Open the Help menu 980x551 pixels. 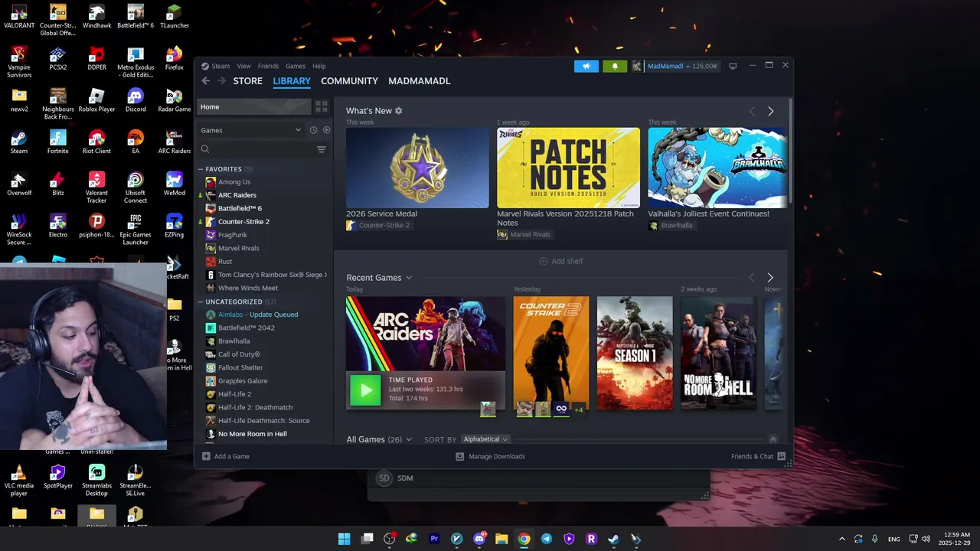318,66
